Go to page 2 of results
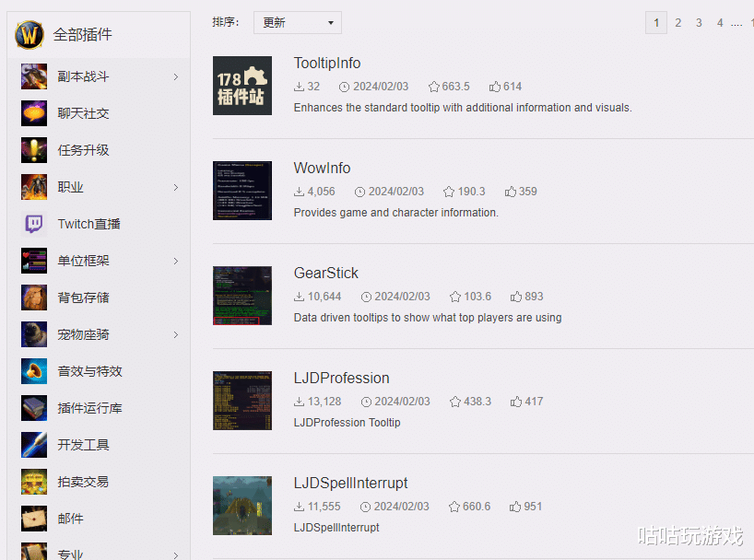 click(x=678, y=23)
